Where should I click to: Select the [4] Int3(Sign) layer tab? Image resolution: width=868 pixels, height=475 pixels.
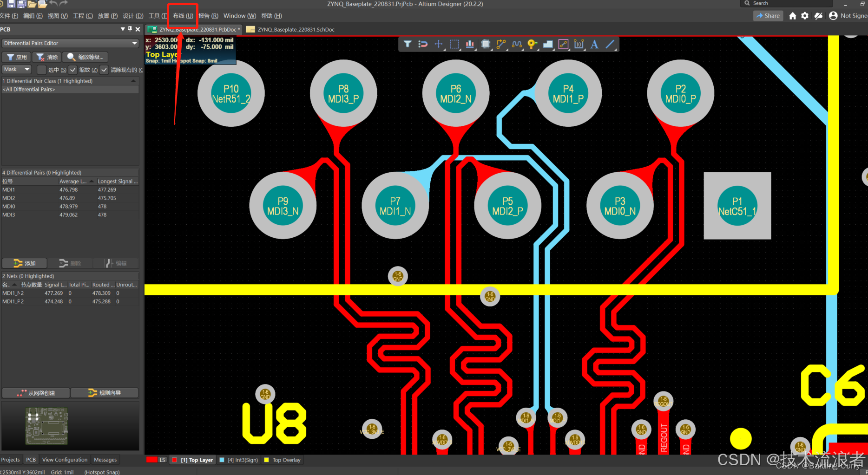coord(238,460)
